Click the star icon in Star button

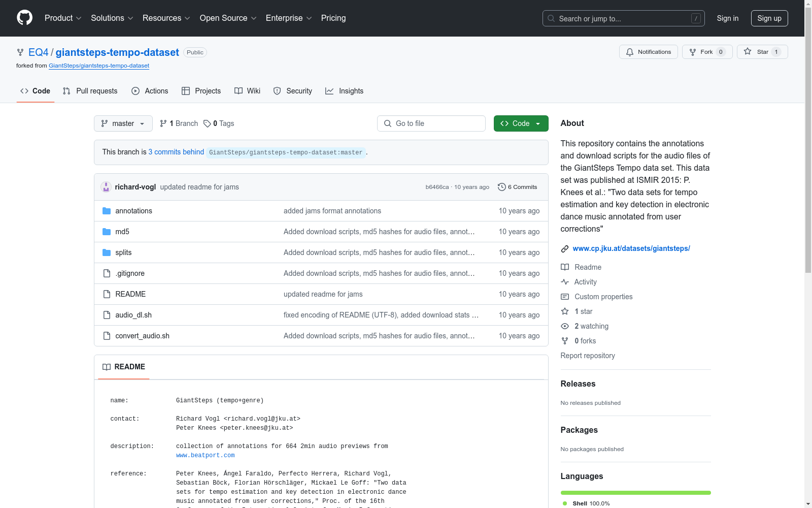[x=748, y=52]
